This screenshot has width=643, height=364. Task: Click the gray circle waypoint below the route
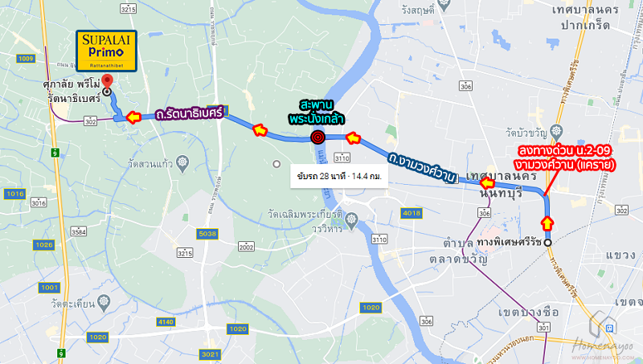tap(276, 164)
